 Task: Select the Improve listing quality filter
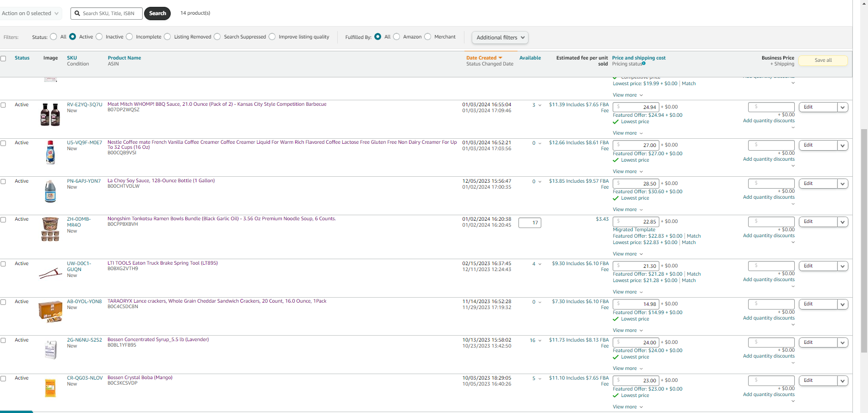[272, 37]
